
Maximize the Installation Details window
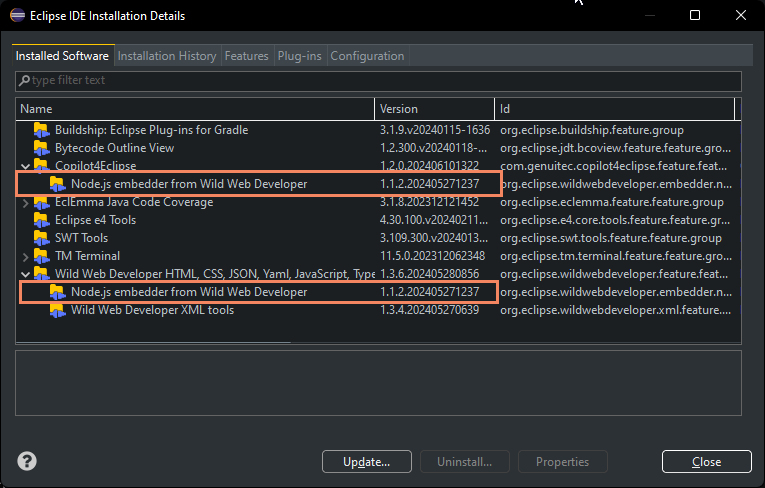click(695, 15)
